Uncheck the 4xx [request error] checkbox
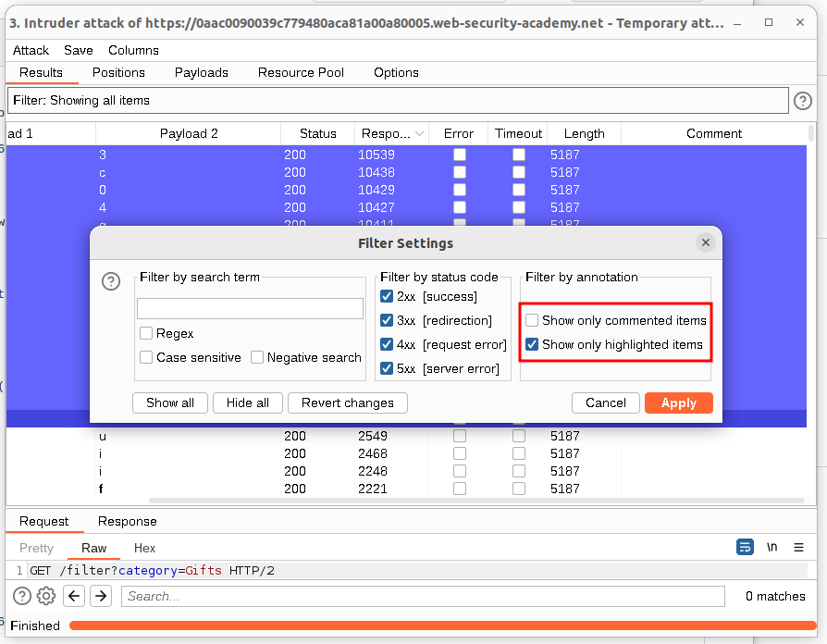Image resolution: width=827 pixels, height=644 pixels. [x=387, y=344]
